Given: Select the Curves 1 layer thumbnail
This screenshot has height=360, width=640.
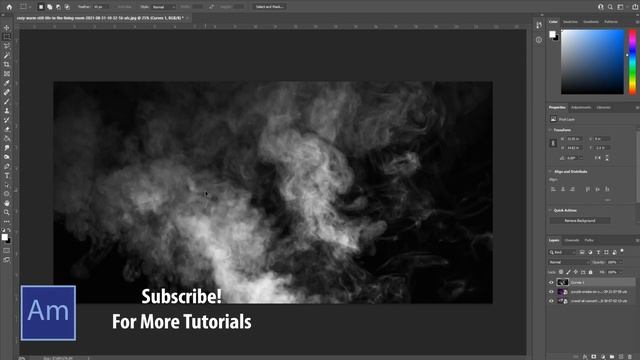Looking at the screenshot, I should 562,282.
